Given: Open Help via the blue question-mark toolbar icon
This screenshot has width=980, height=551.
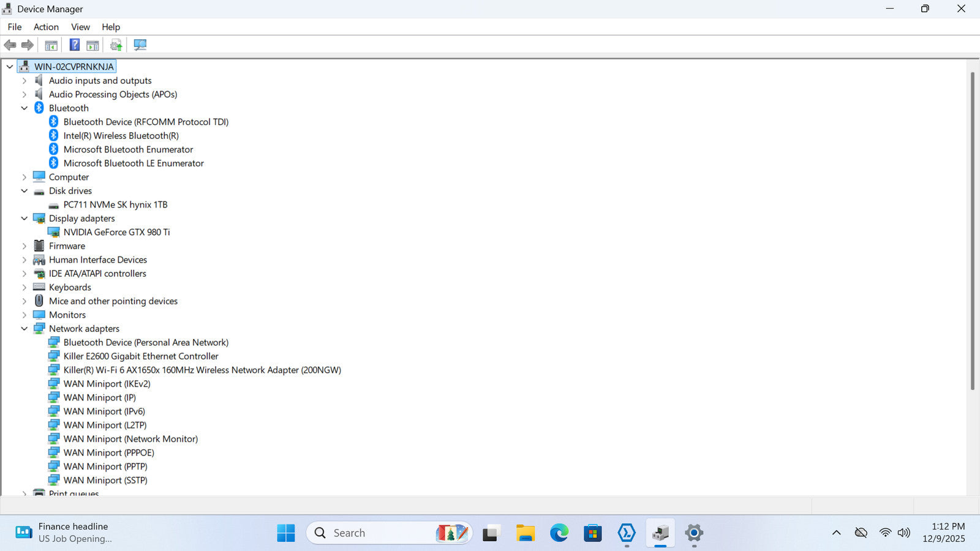Looking at the screenshot, I should point(75,45).
